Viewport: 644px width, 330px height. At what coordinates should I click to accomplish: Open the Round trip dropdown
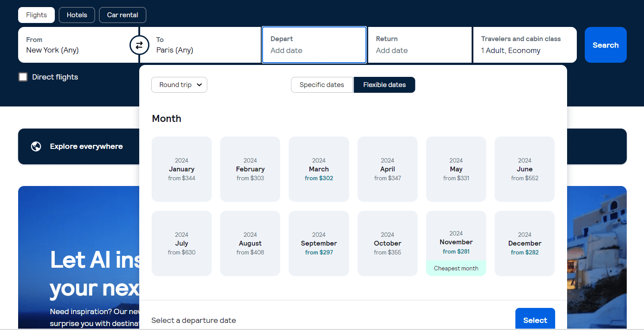click(x=179, y=84)
